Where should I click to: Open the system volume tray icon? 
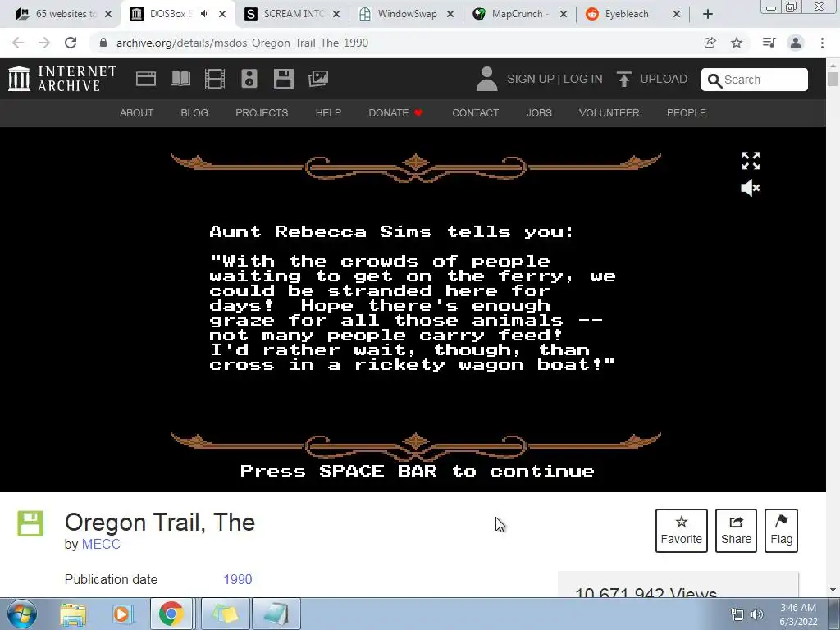coord(757,614)
